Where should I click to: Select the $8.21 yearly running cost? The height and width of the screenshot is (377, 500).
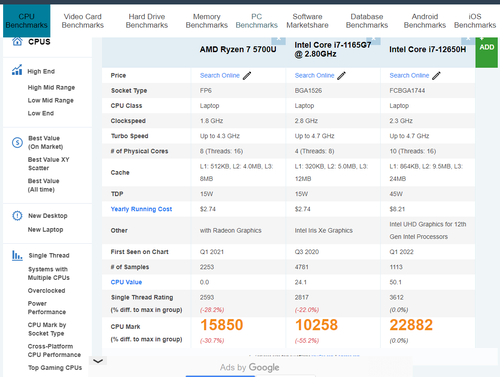[397, 209]
